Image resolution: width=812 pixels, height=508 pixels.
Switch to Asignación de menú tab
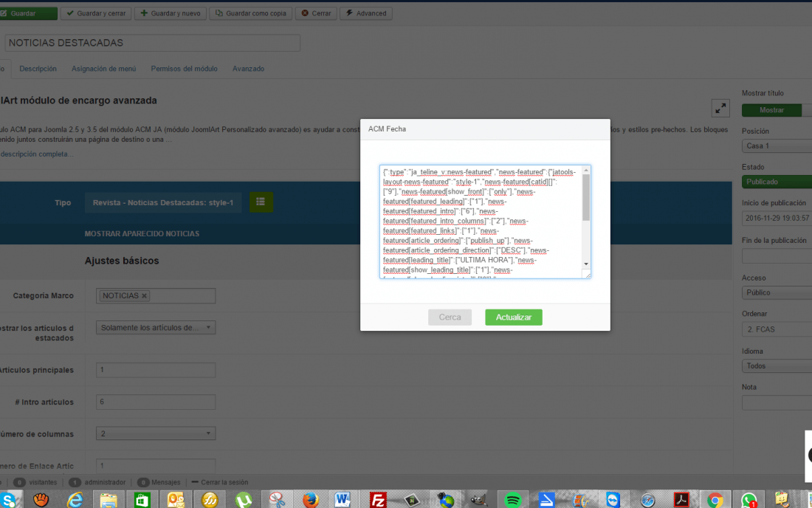click(x=103, y=69)
